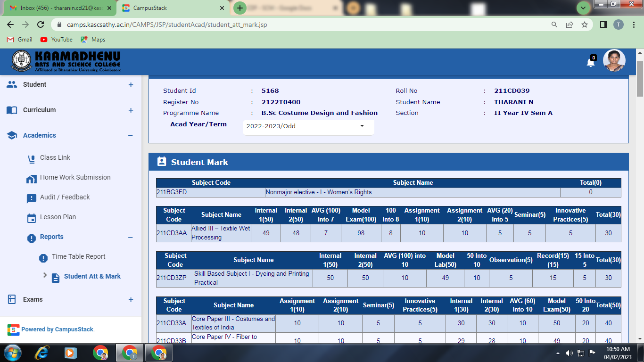
Task: Click the browser back arrow
Action: (10, 25)
